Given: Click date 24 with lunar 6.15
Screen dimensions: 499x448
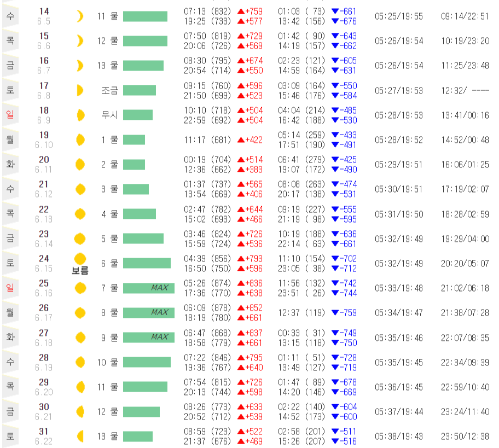Looking at the screenshot, I should [x=44, y=264].
